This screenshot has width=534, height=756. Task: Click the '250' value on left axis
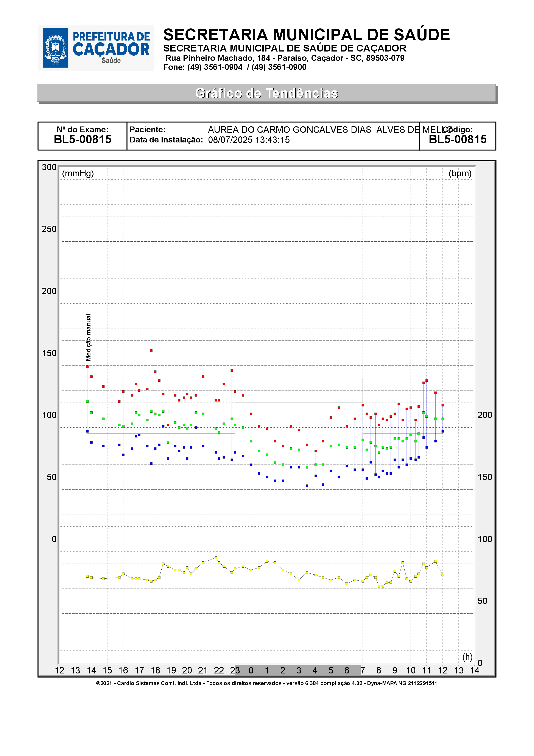(49, 229)
